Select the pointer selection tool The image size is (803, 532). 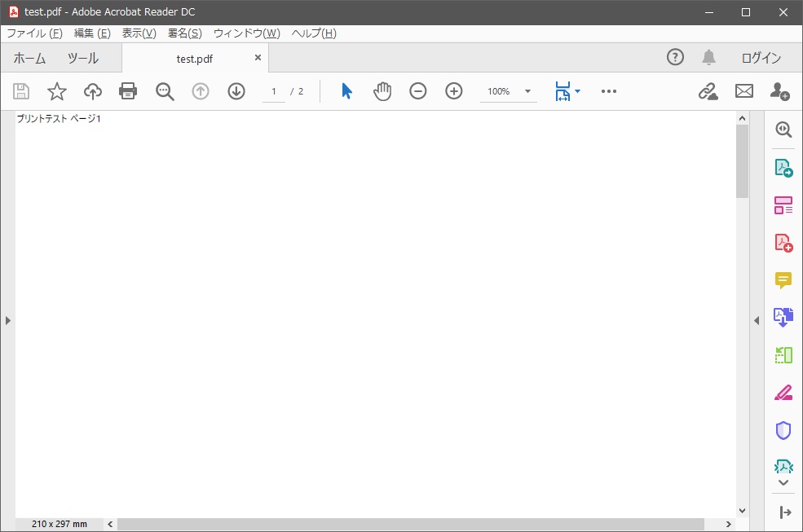(x=346, y=91)
